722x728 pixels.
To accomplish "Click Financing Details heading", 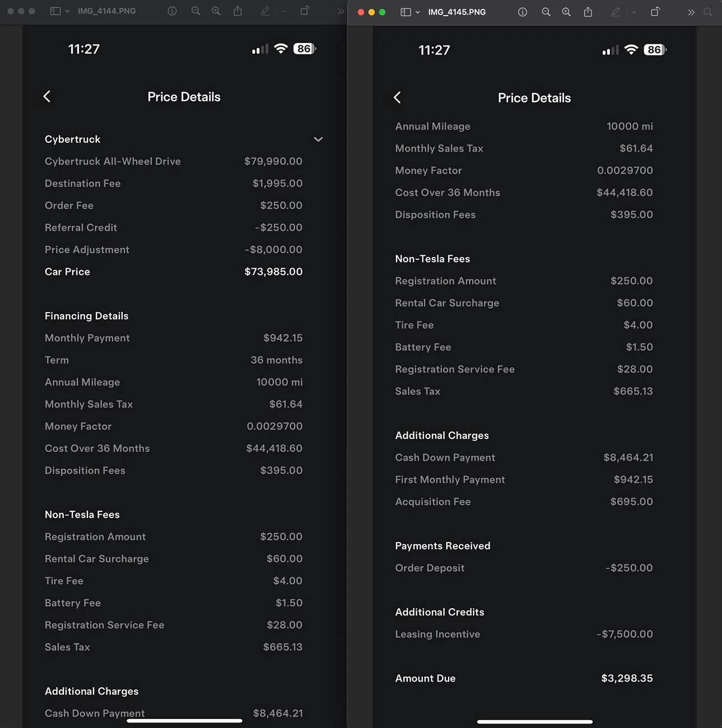I will 87,316.
